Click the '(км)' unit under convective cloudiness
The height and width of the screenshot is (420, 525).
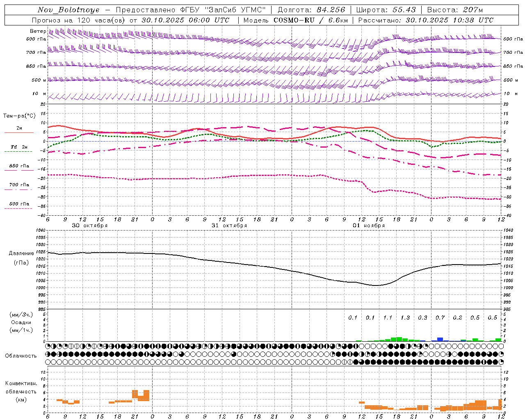tap(21, 399)
